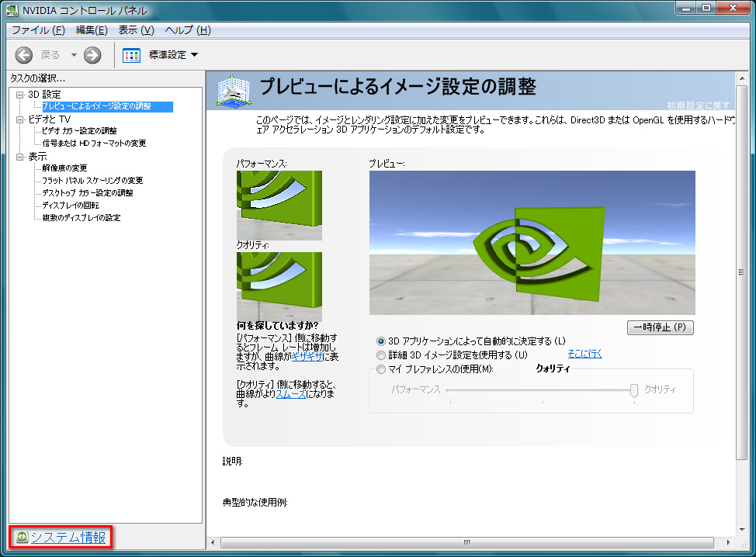This screenshot has height=557, width=756.
Task: Click the ギザギザ link
Action: click(307, 357)
